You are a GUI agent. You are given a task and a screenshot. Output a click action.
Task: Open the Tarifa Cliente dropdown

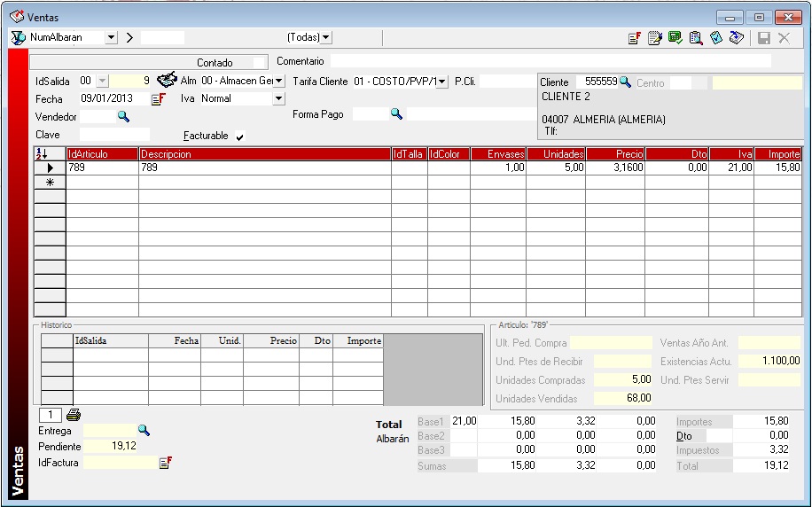[x=441, y=82]
